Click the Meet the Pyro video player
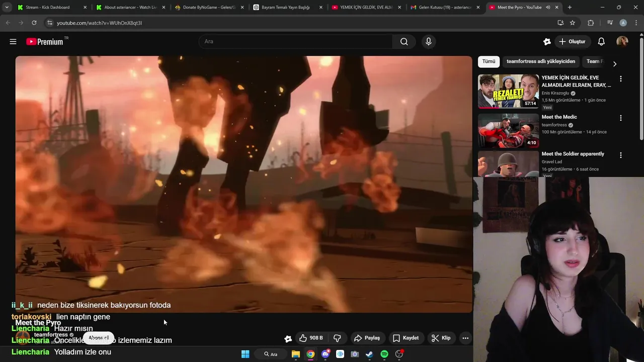Screen dimensions: 644x362 coord(244,184)
